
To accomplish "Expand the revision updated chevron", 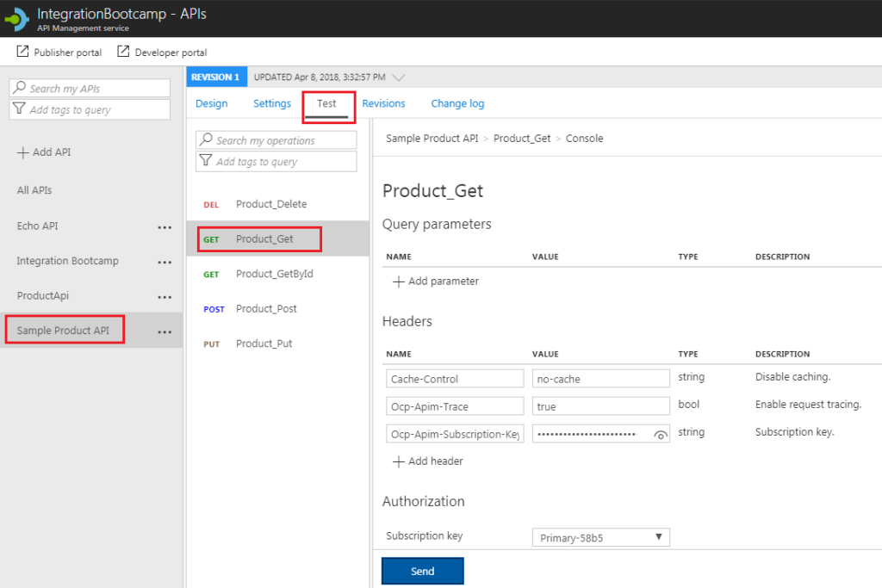I will coord(398,77).
